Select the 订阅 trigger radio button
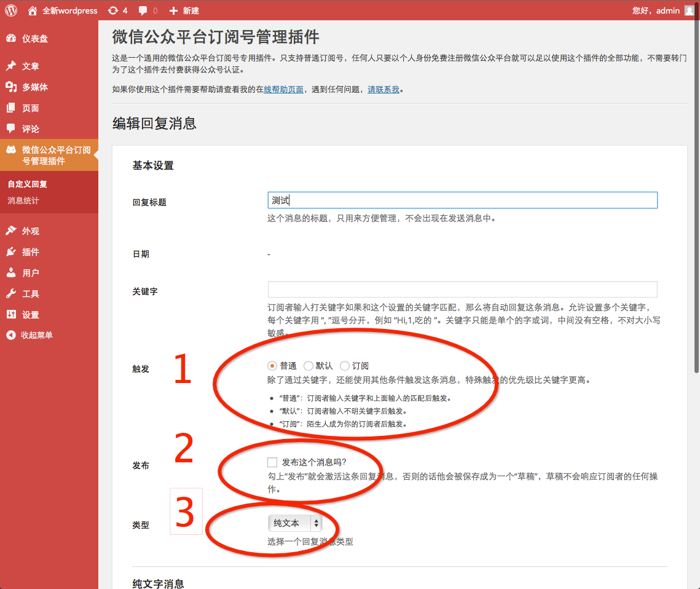700x589 pixels. point(344,366)
